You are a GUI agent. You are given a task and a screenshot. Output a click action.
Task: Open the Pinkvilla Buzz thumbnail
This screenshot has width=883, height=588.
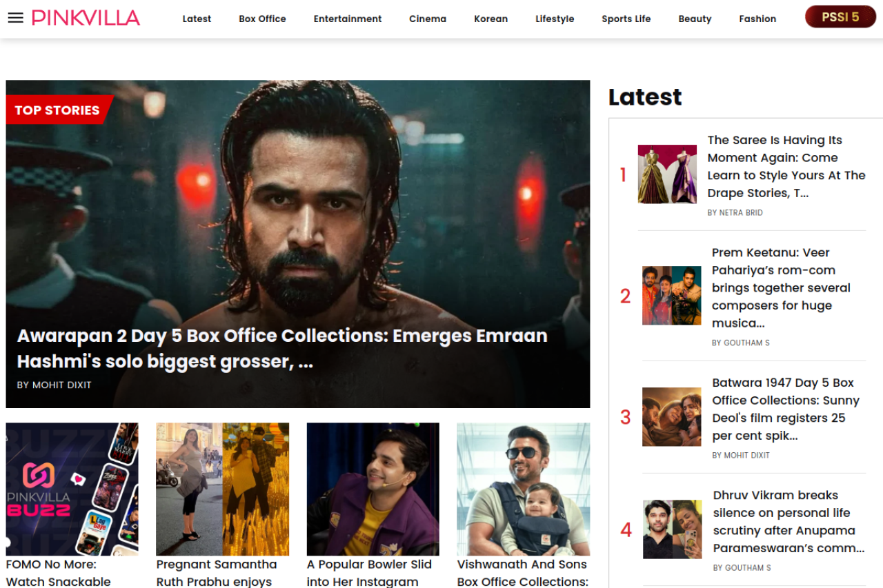coord(72,489)
